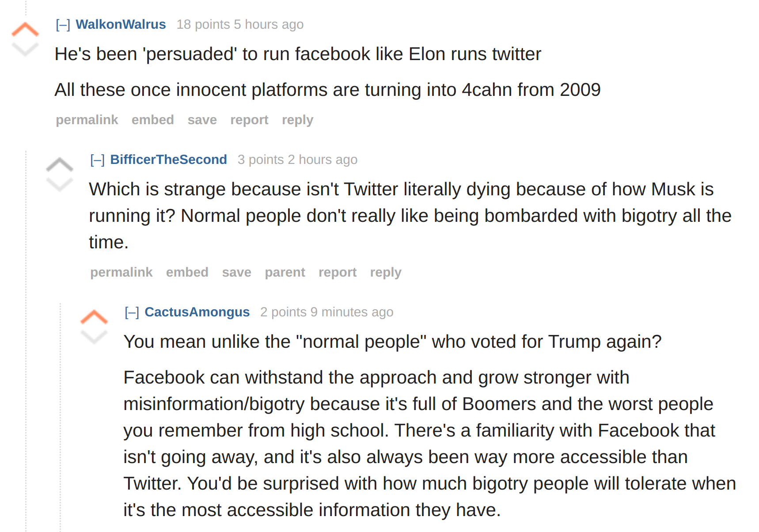The image size is (759, 532).
Task: Upvote WalkonWalrus's comment
Action: (x=25, y=29)
